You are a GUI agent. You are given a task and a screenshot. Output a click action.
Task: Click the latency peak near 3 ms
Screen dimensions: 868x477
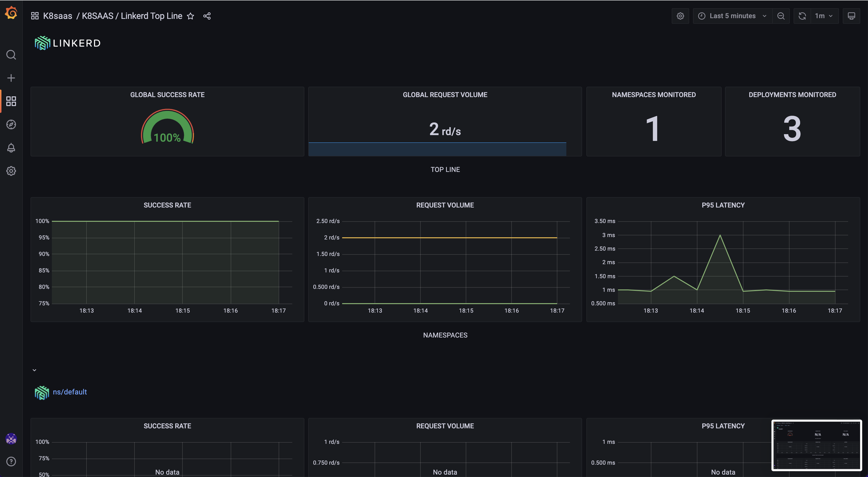click(720, 235)
